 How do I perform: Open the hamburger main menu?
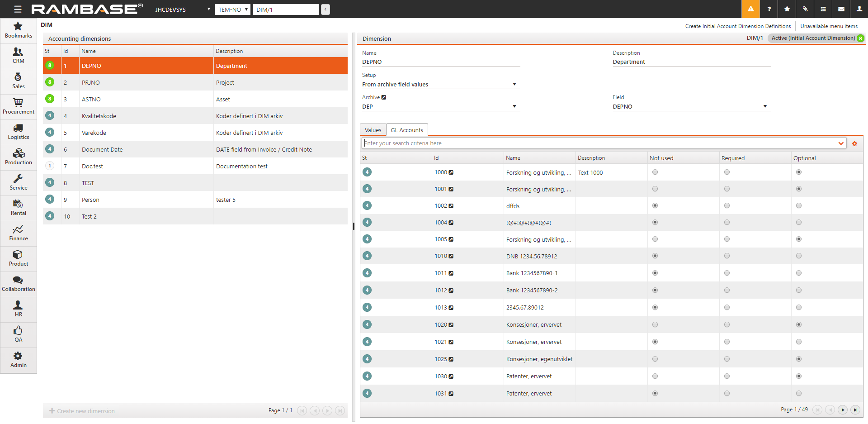[x=18, y=9]
